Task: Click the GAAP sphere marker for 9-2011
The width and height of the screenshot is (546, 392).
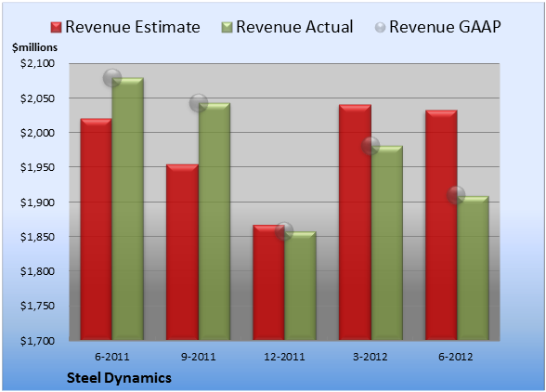Action: [x=199, y=103]
